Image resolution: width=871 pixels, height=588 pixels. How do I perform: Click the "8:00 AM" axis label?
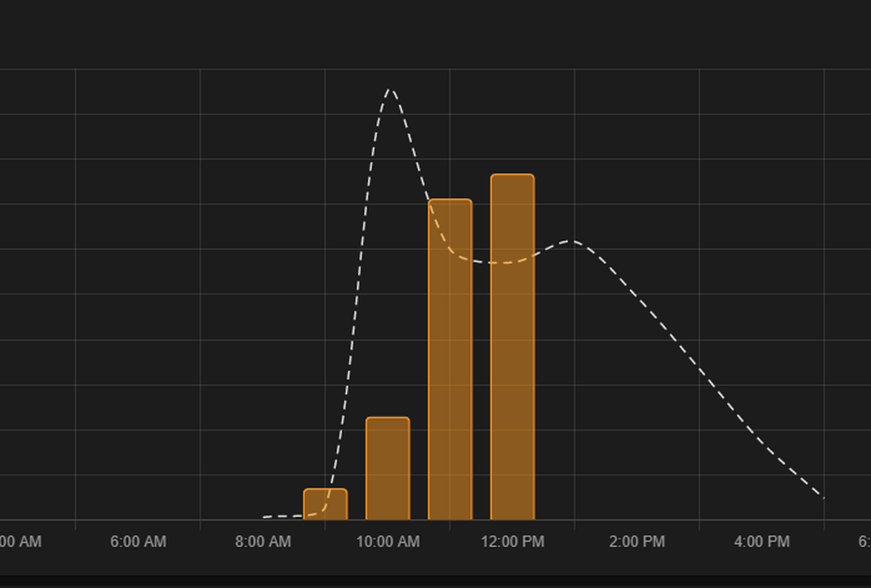263,542
